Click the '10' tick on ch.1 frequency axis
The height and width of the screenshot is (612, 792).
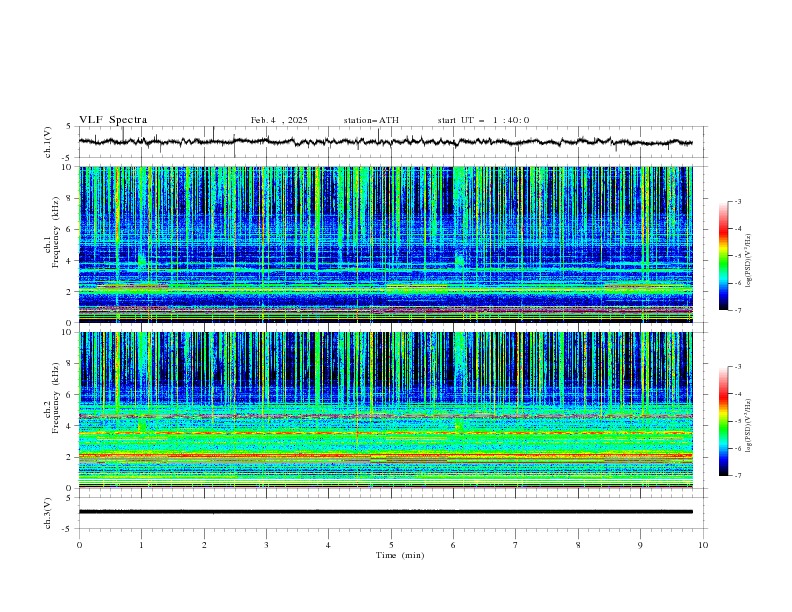coord(69,167)
